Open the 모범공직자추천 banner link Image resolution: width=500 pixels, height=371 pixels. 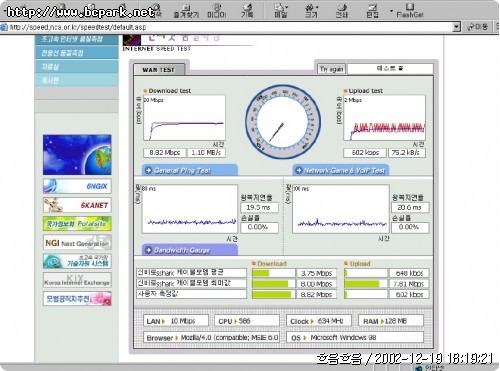pos(77,299)
